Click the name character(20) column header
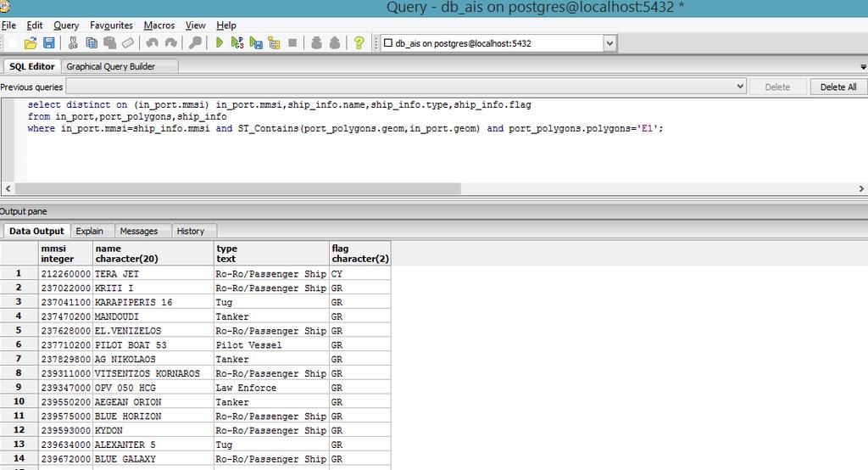 coord(153,254)
